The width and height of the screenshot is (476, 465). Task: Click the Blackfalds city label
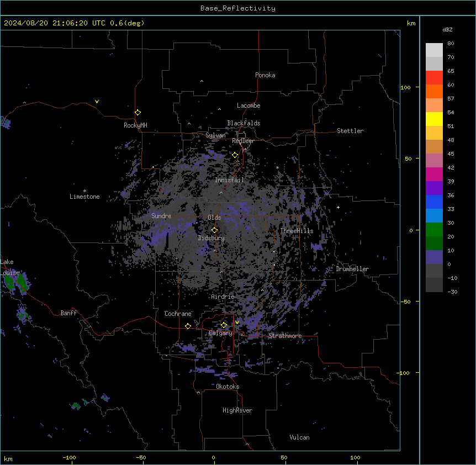click(x=244, y=123)
